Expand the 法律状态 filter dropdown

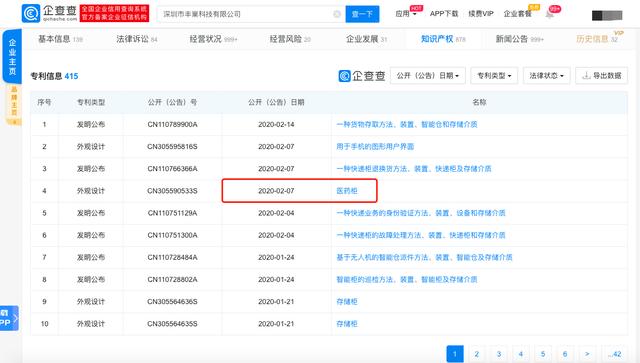point(546,76)
